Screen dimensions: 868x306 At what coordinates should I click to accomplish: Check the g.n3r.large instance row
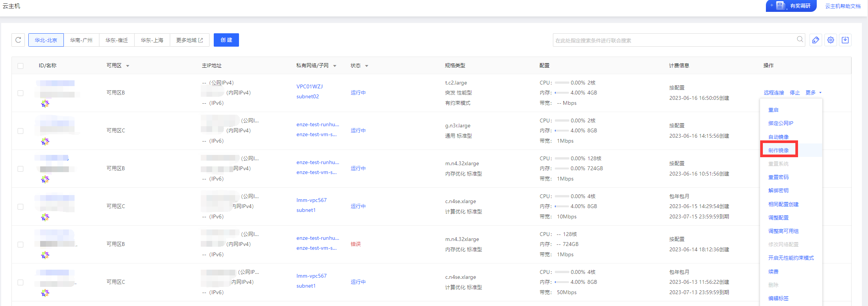tap(21, 131)
